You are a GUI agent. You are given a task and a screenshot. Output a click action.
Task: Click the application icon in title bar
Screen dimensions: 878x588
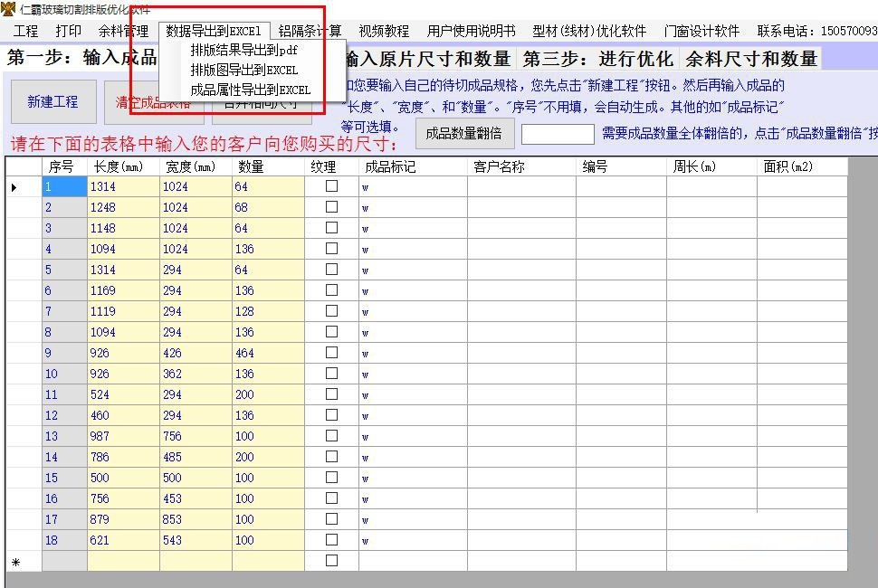coord(8,9)
